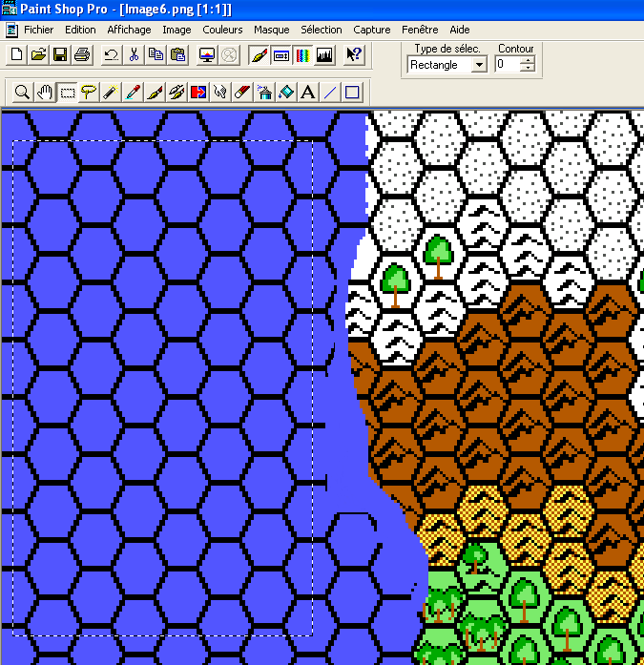644x665 pixels.
Task: Select the Zoom magnifier tool
Action: 22,92
